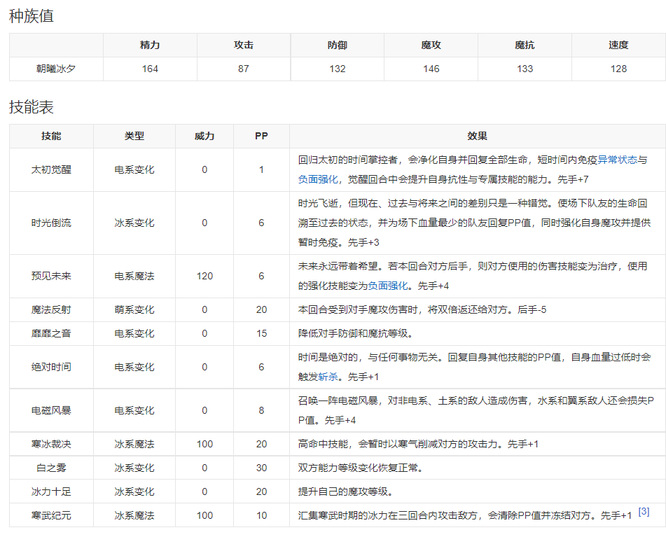Click the skill name 寒冰裁决
Viewport: 666px width, 537px height.
click(51, 444)
